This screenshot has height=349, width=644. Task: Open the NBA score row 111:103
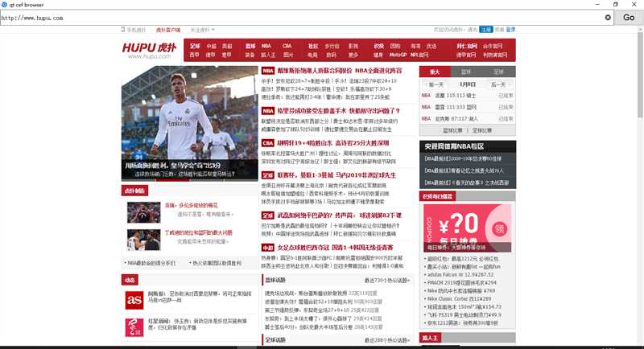coord(468,107)
